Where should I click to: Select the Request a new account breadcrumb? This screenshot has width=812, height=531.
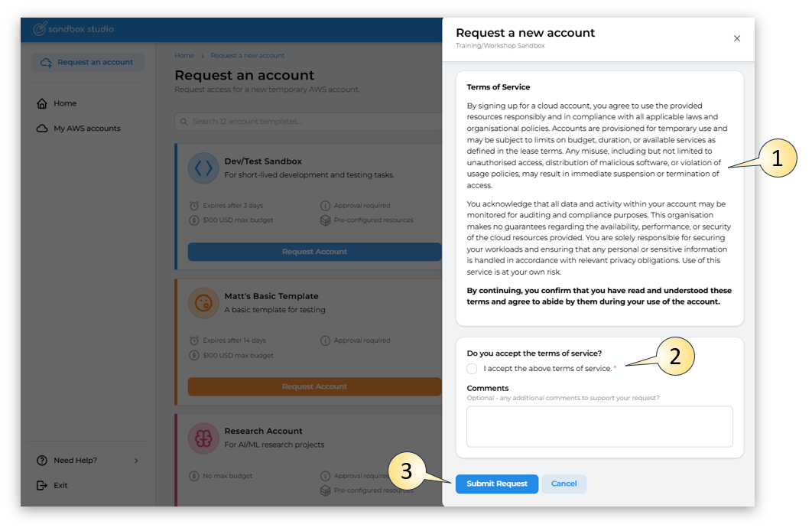click(247, 55)
